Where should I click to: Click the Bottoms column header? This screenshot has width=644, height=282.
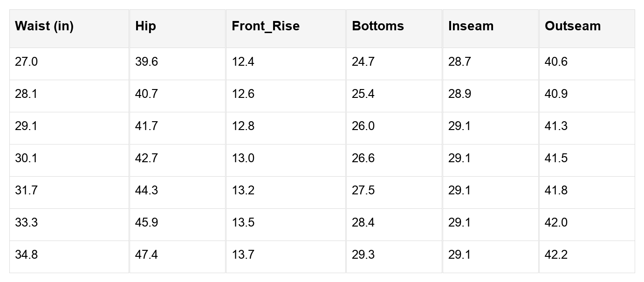click(x=378, y=26)
